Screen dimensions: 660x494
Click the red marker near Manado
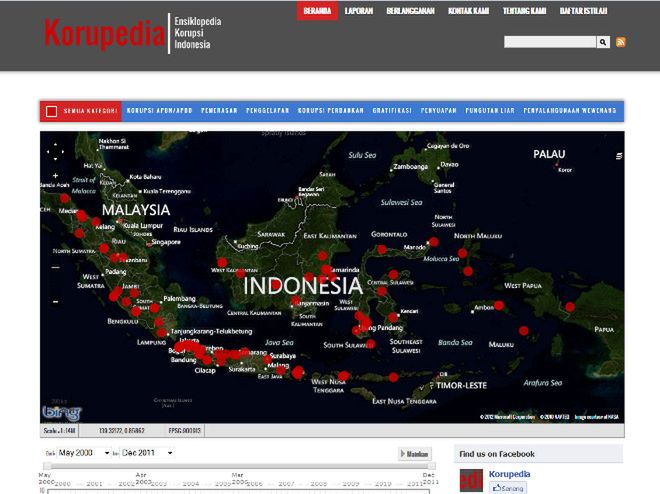(433, 242)
